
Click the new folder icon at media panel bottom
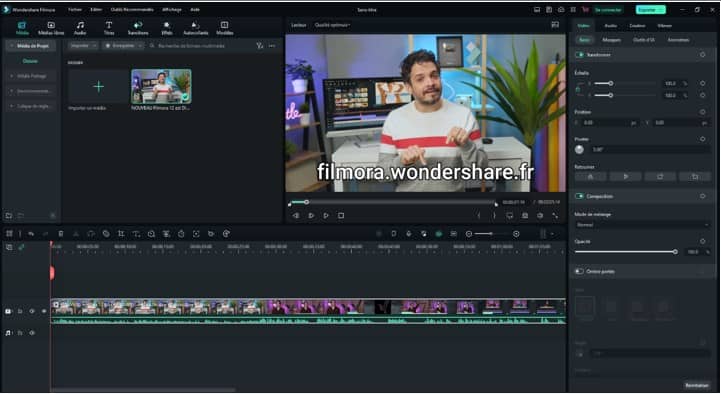click(8, 215)
